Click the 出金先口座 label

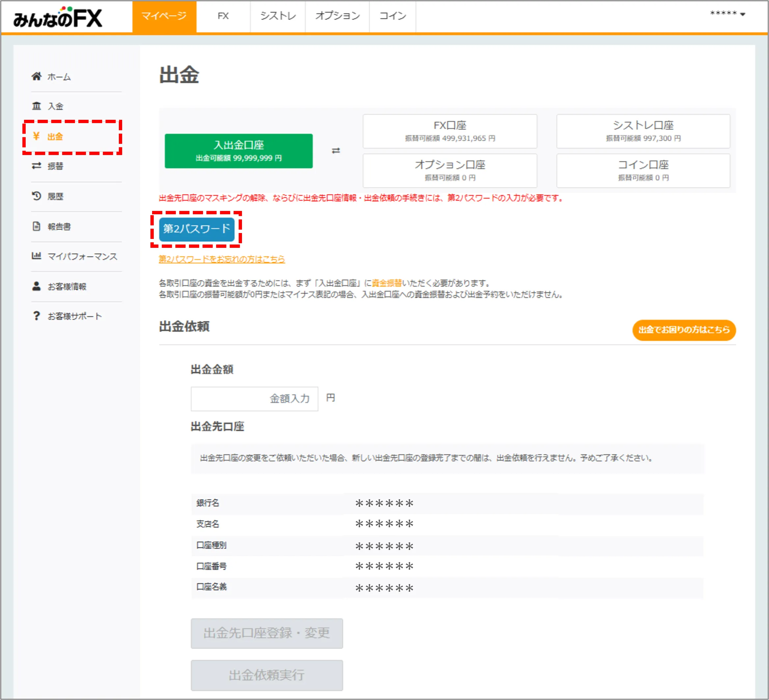point(217,426)
